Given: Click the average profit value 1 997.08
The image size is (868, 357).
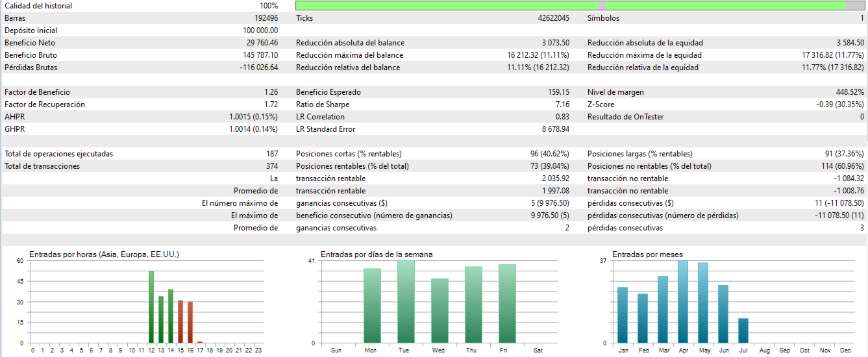Looking at the screenshot, I should click(x=556, y=191).
